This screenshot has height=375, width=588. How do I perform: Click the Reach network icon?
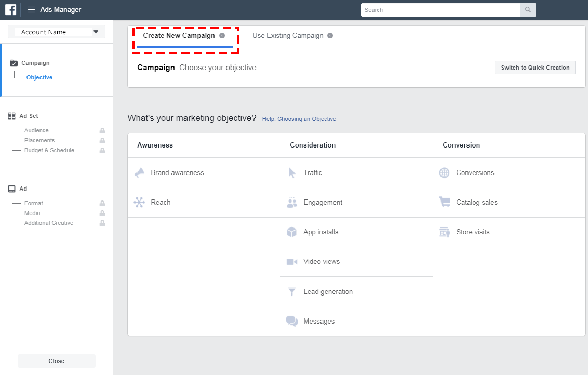139,202
